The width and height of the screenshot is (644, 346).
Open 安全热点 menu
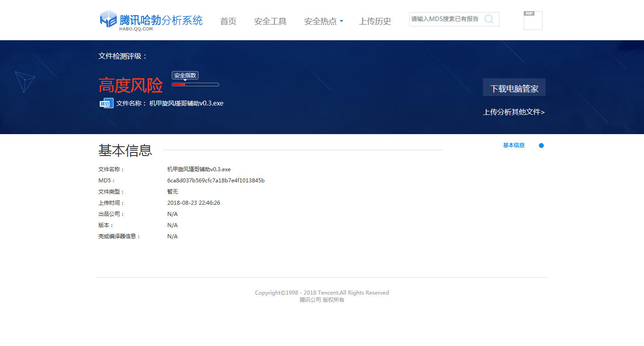coord(321,21)
